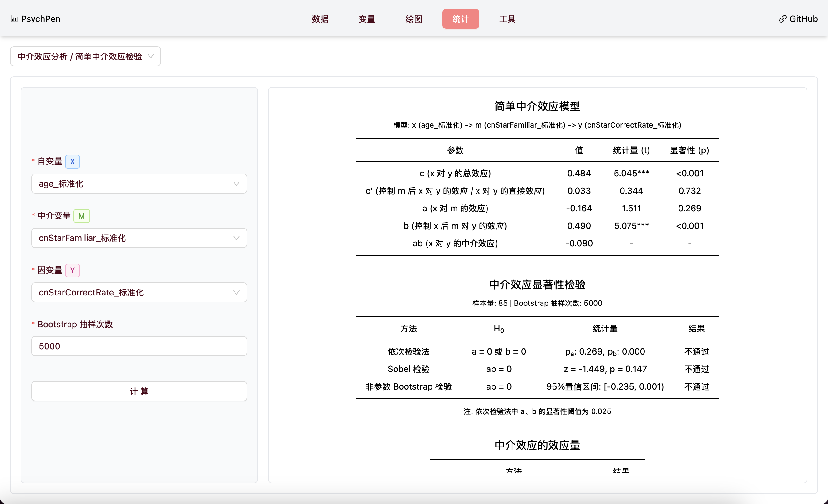828x504 pixels.
Task: Click the Bootstrap 抽样次数 input field
Action: [x=139, y=346]
